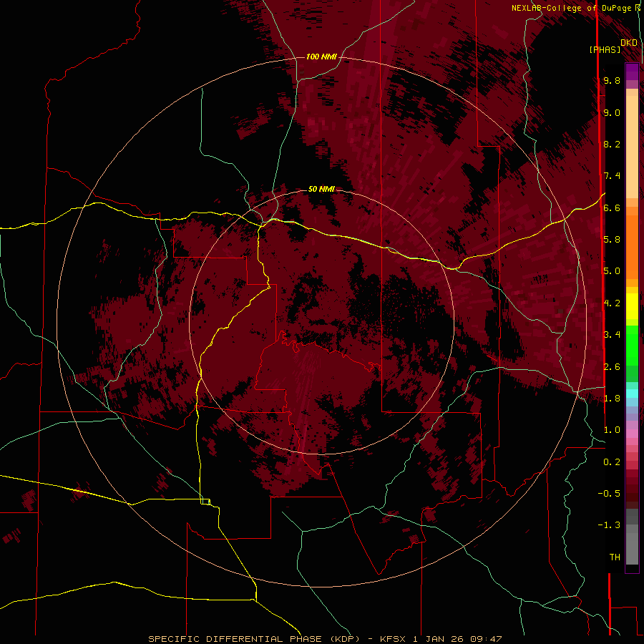The width and height of the screenshot is (644, 644).
Task: Click the -1.3 scale value
Action: pyautogui.click(x=609, y=525)
